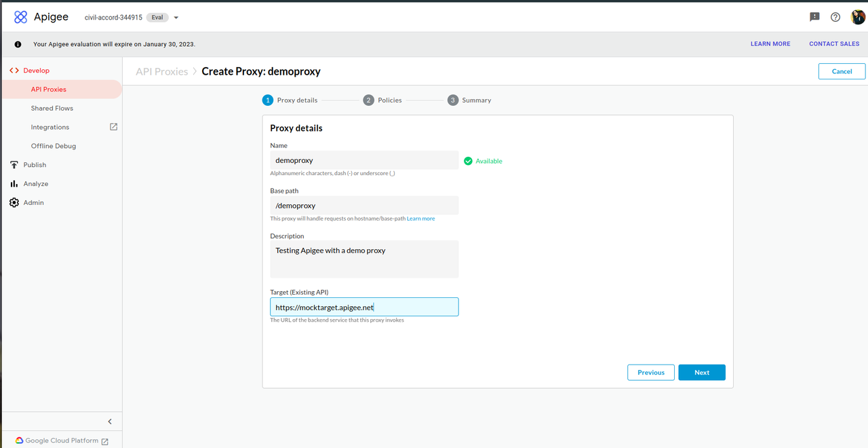Select step 2 Policies
Image resolution: width=868 pixels, height=448 pixels.
point(382,100)
